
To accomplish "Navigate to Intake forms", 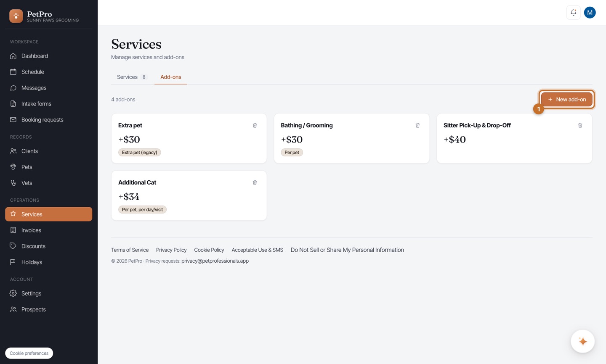I will pos(48,104).
